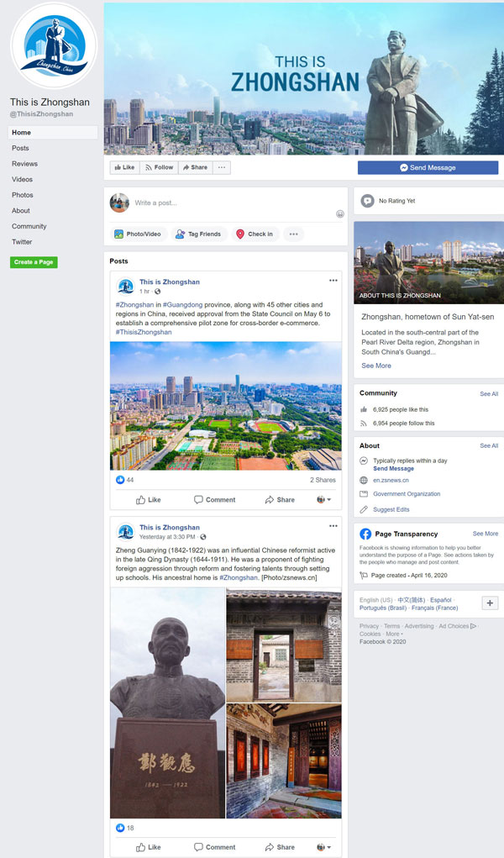Click See All next to Community
This screenshot has width=504, height=858.
point(489,394)
